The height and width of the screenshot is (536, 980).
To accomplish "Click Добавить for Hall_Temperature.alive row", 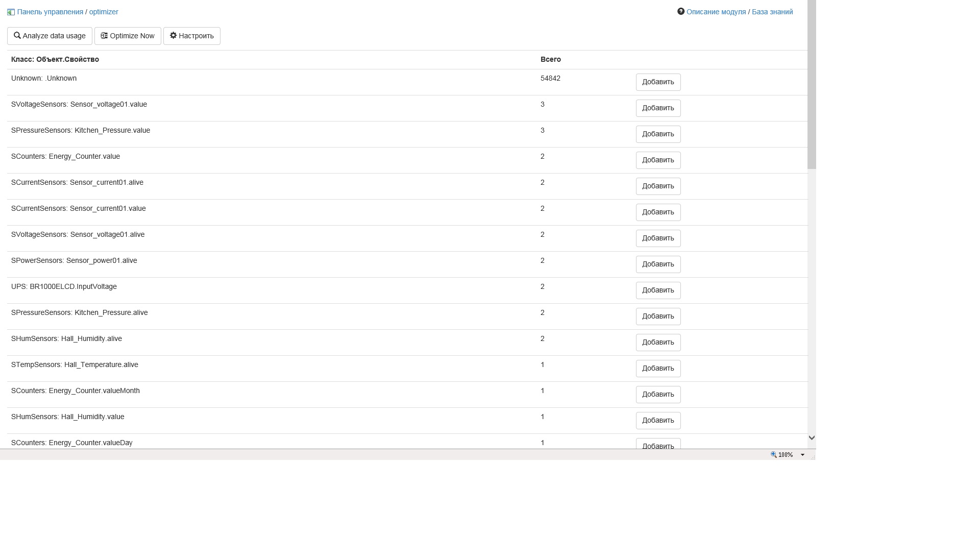I will point(658,369).
